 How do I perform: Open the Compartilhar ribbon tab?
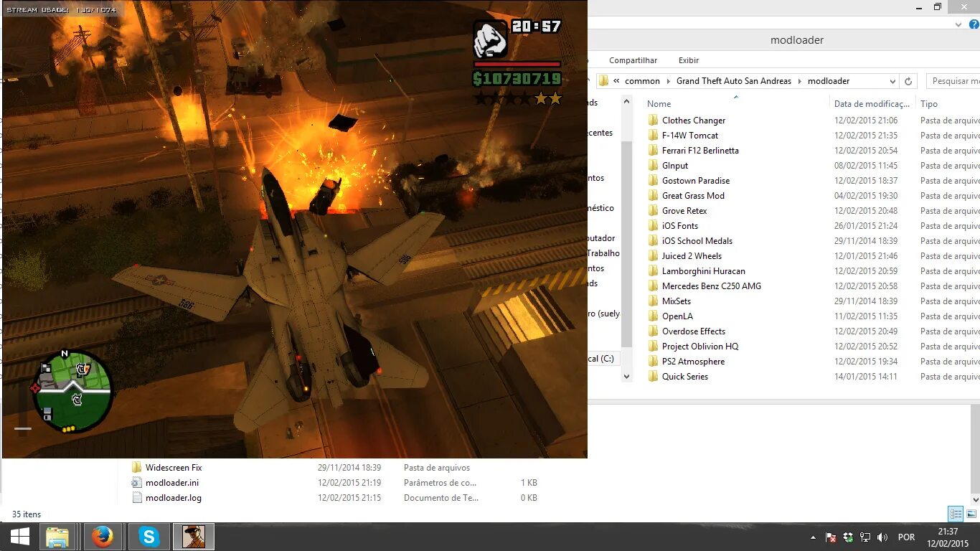(x=633, y=60)
